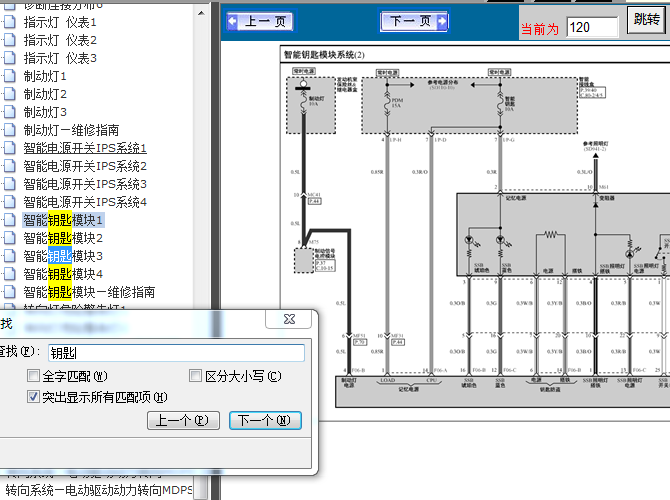Open 转向系统一电动驱动动力转向MDPS entry

tap(99, 490)
